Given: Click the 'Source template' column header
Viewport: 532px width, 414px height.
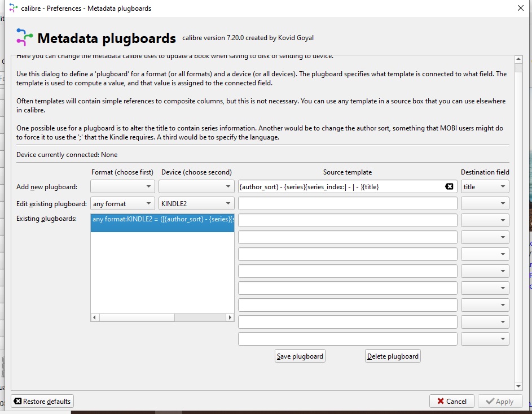Looking at the screenshot, I should (x=348, y=172).
